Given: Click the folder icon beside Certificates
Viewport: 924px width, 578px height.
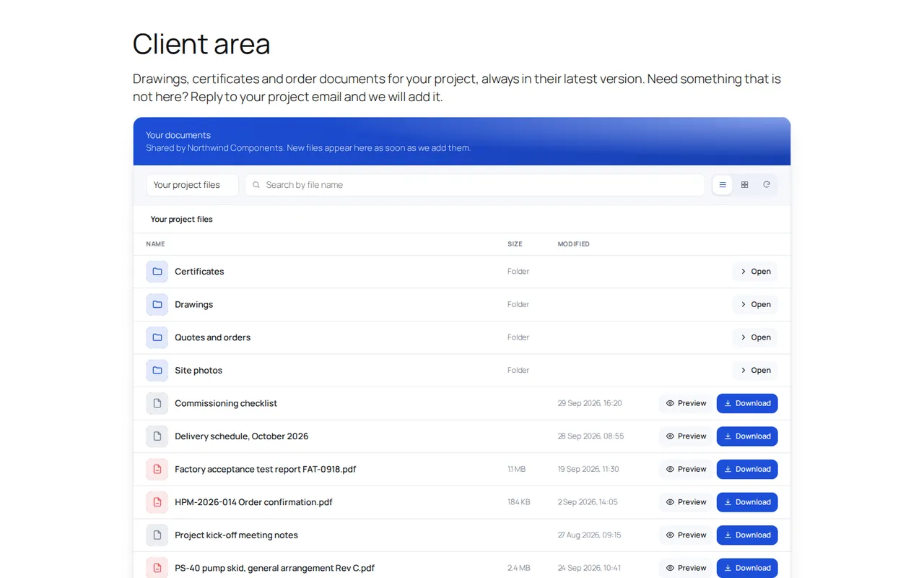Looking at the screenshot, I should (157, 272).
